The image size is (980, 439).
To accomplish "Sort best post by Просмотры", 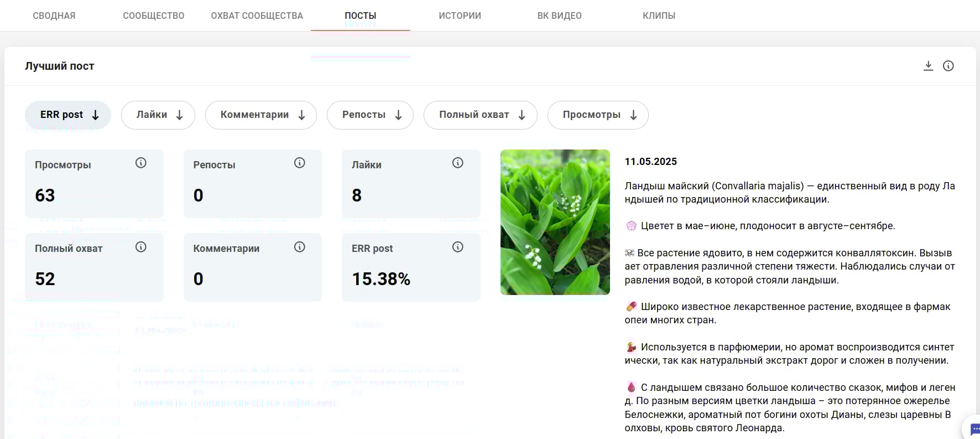I will click(598, 115).
